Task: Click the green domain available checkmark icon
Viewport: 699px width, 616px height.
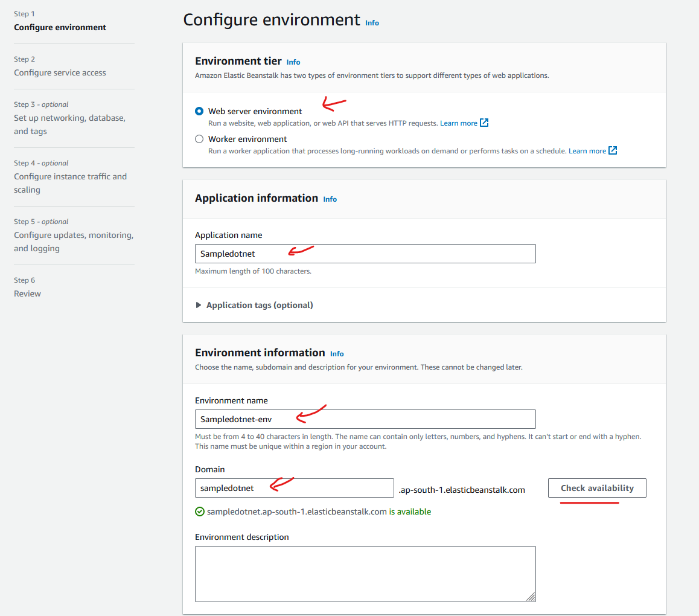Action: point(200,512)
